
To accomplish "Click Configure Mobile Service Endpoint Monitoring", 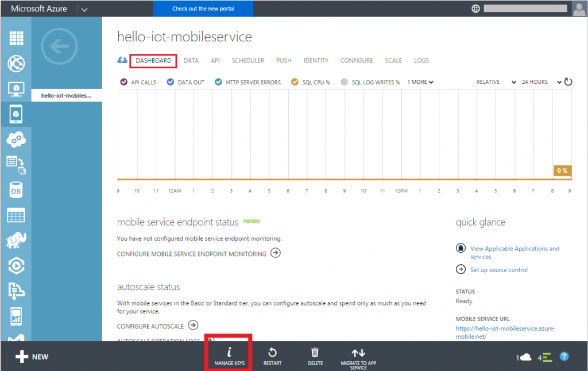I will (199, 254).
